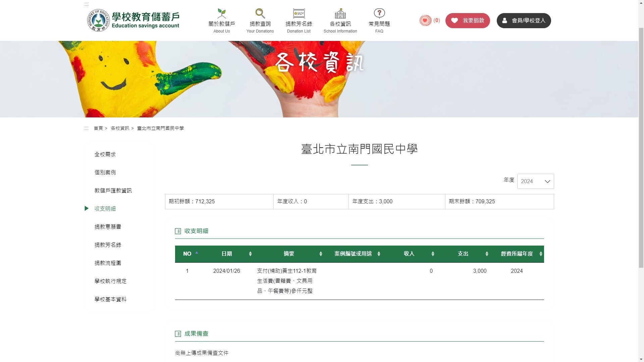Open the 捐款查詢 Your Donations menu
644x362 pixels.
(x=260, y=21)
